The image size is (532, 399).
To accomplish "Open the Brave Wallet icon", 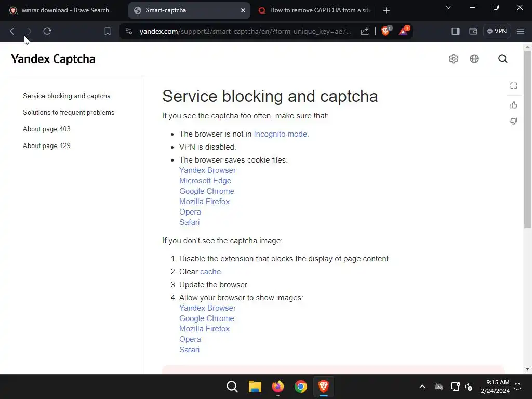I will coord(473,31).
